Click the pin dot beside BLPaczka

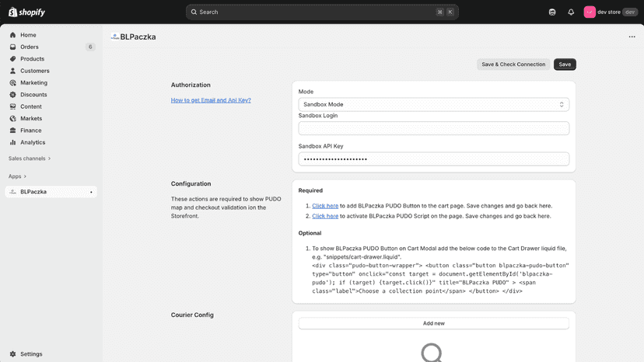click(91, 192)
